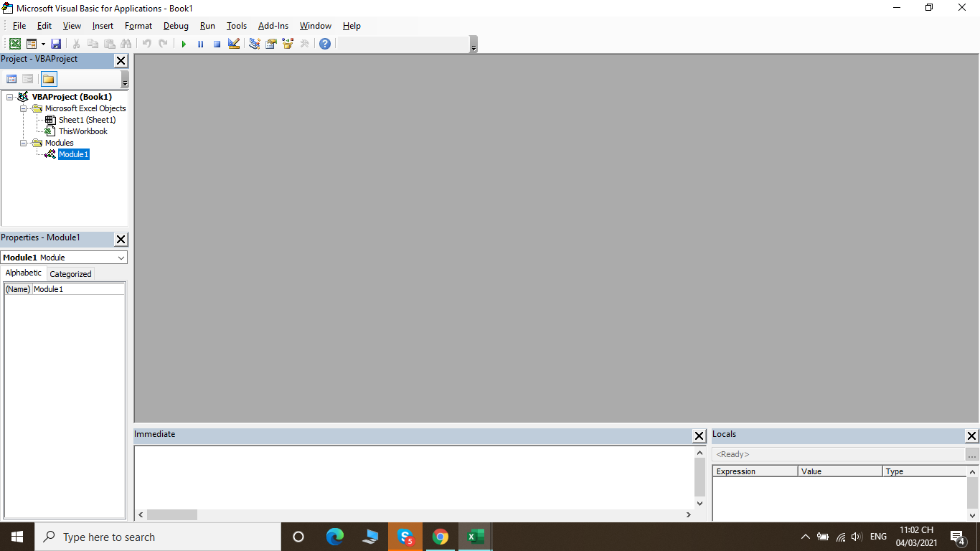The image size is (980, 551).
Task: Select the Microsoft Excel Objects folder label
Action: pos(85,108)
